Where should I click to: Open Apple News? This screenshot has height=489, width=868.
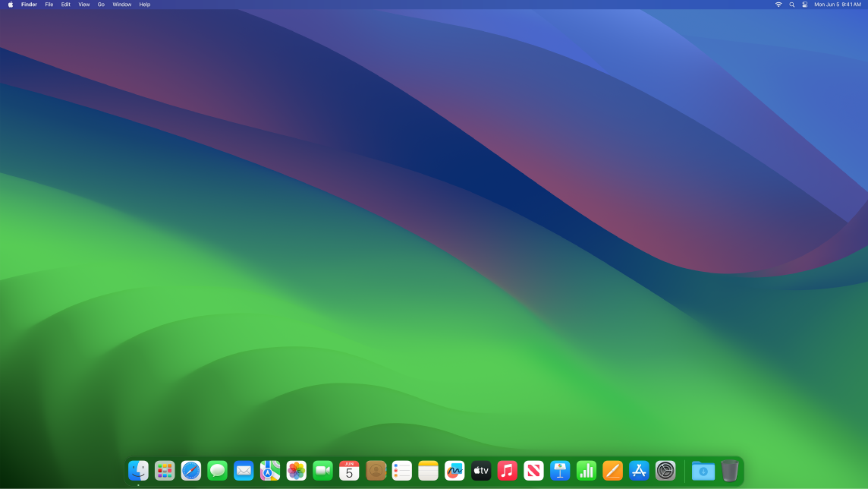coord(533,471)
